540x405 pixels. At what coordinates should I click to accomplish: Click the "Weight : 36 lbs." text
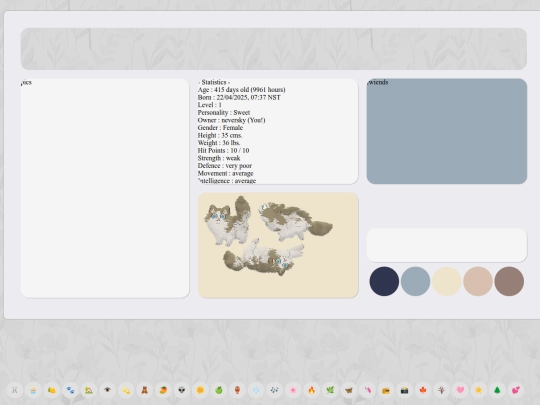[219, 143]
